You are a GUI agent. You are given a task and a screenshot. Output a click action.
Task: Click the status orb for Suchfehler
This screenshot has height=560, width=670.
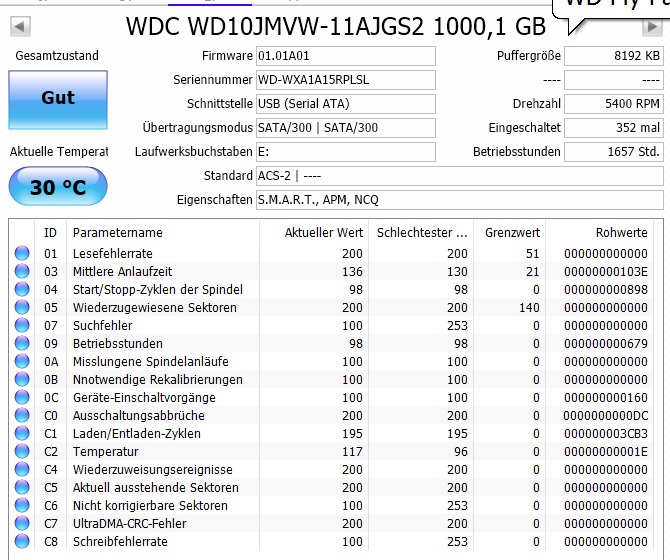[x=22, y=325]
